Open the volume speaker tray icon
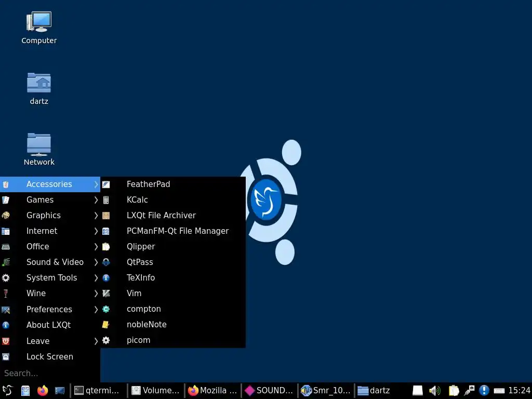 point(435,391)
